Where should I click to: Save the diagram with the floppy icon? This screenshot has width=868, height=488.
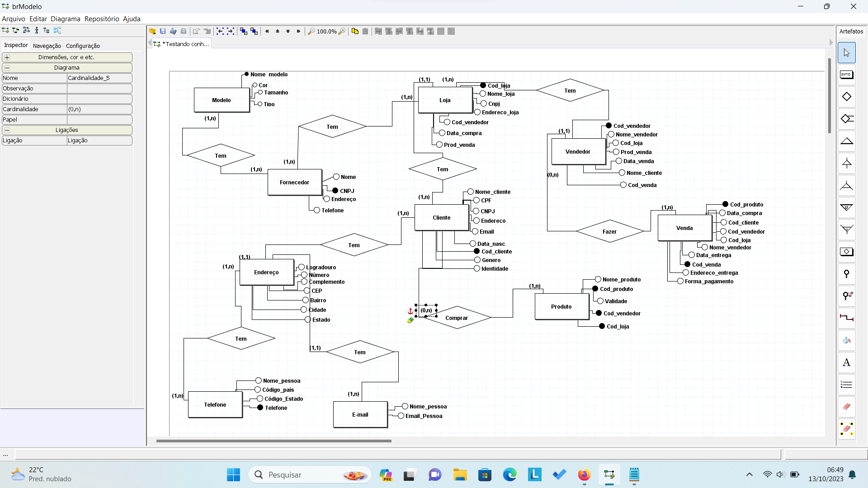[x=163, y=31]
